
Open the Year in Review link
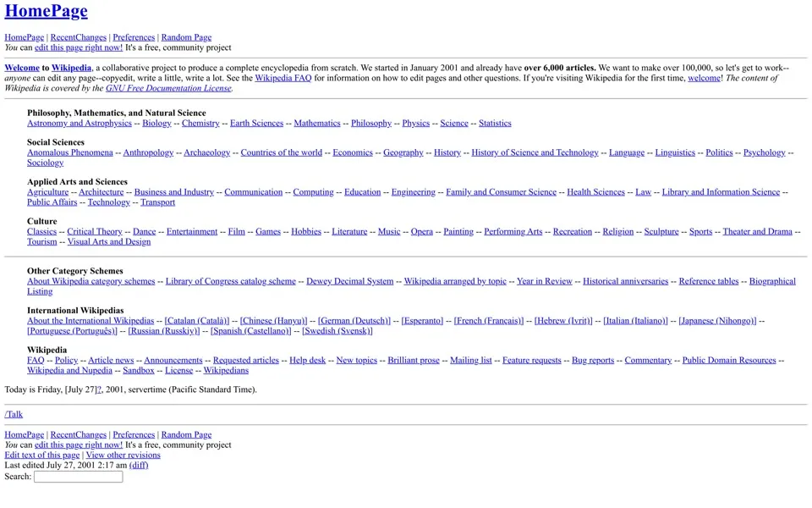coord(544,281)
